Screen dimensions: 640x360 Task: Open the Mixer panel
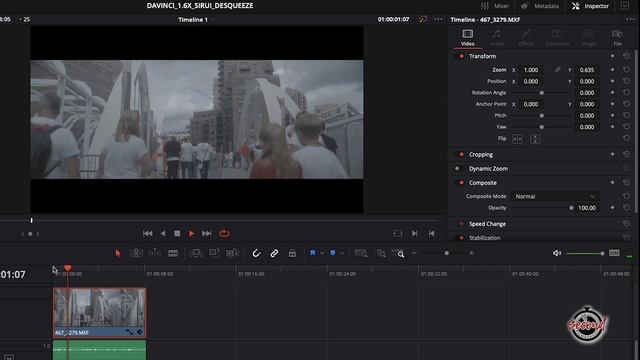coord(495,6)
